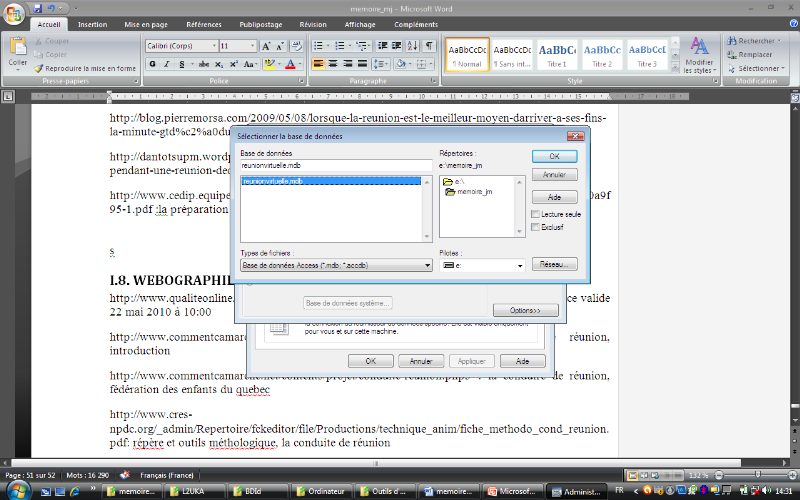The height and width of the screenshot is (500, 800).
Task: Toggle bold (G) formatting
Action: 153,64
